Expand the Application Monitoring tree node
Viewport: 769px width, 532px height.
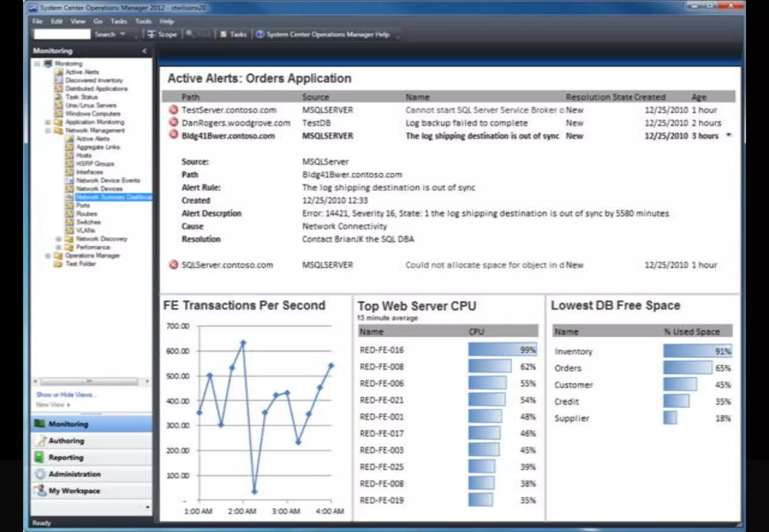(48, 122)
